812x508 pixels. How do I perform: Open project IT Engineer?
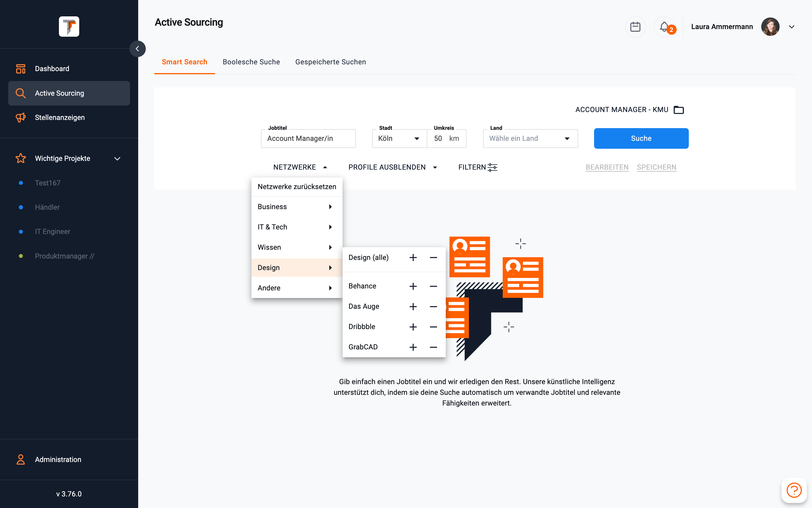pyautogui.click(x=52, y=231)
